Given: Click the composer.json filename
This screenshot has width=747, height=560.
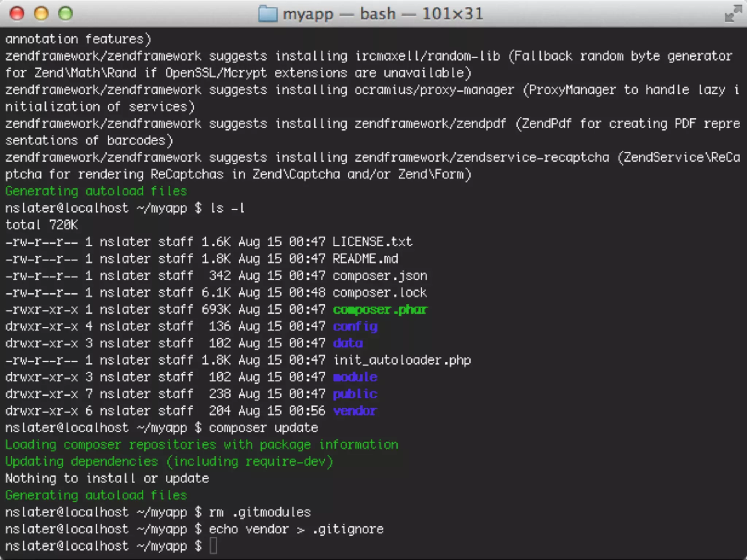Looking at the screenshot, I should click(380, 276).
